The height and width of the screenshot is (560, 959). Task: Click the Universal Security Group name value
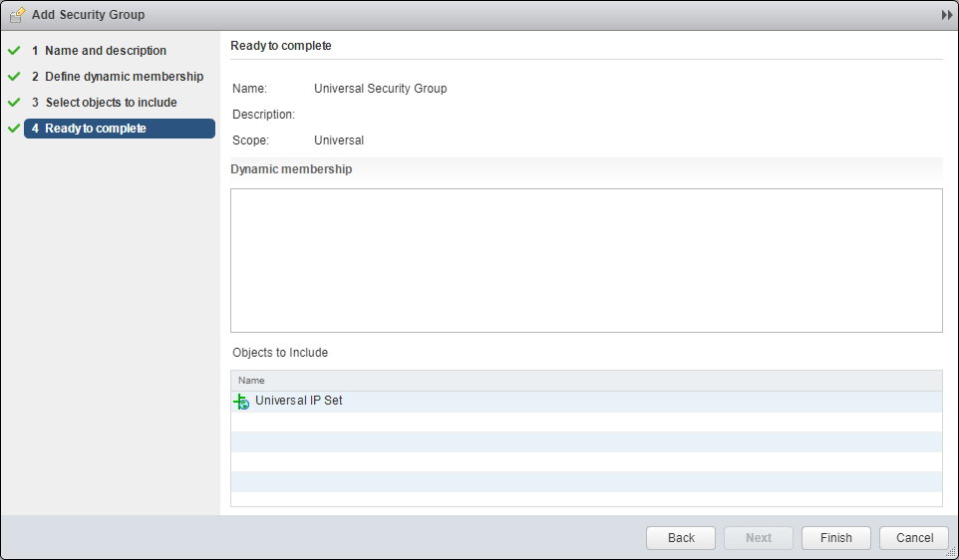[380, 89]
